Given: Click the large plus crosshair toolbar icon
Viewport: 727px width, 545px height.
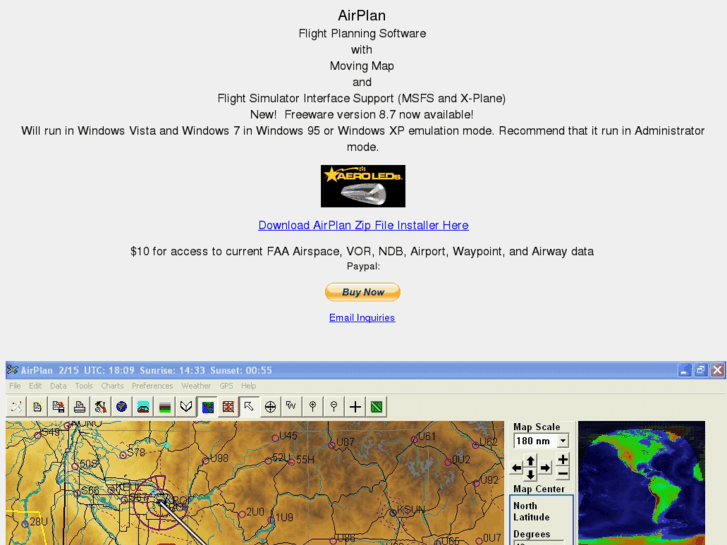Looking at the screenshot, I should [355, 407].
